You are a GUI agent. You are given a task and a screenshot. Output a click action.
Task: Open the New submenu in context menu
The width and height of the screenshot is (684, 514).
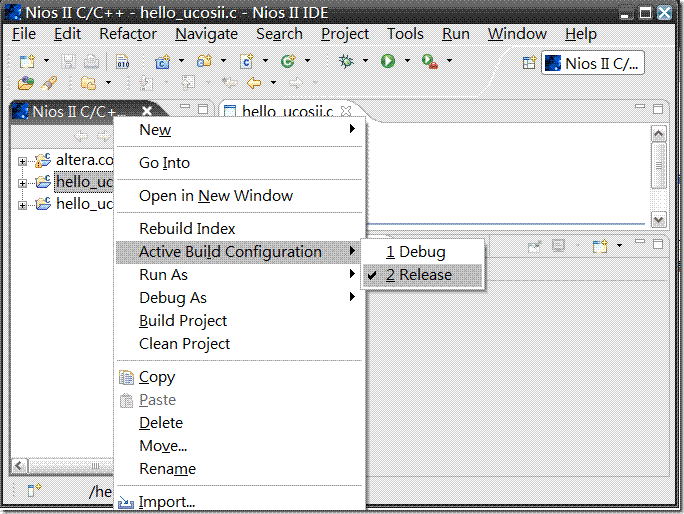click(239, 130)
